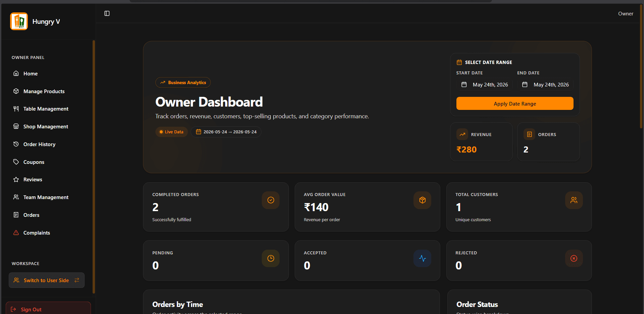Click the Order History clock icon
This screenshot has width=644, height=314.
(x=16, y=144)
